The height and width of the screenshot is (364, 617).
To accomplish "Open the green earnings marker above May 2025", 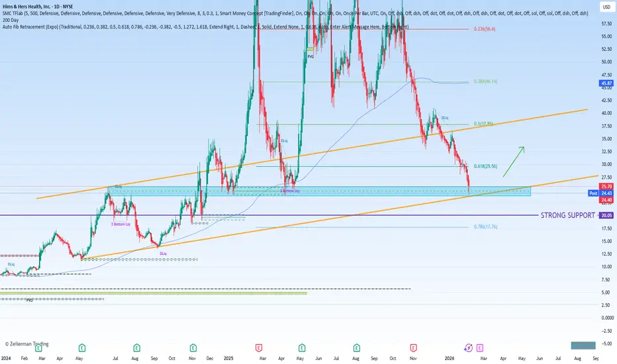I will tap(301, 348).
